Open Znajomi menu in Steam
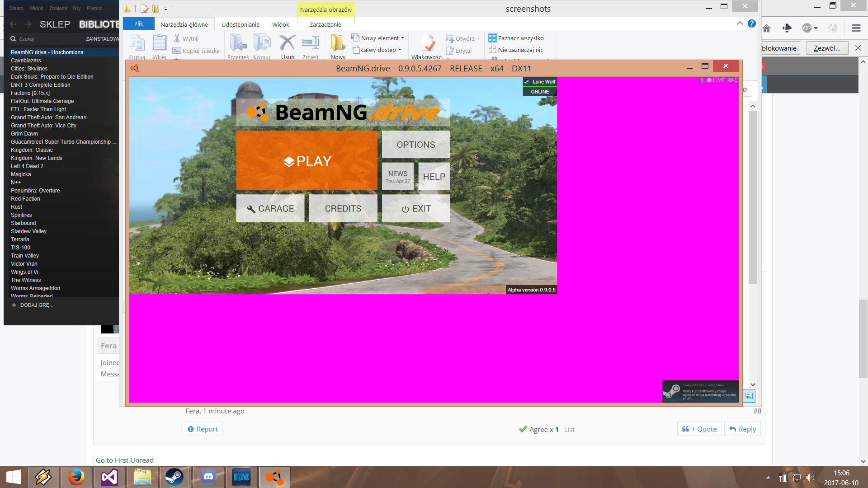This screenshot has height=488, width=868. (x=58, y=8)
